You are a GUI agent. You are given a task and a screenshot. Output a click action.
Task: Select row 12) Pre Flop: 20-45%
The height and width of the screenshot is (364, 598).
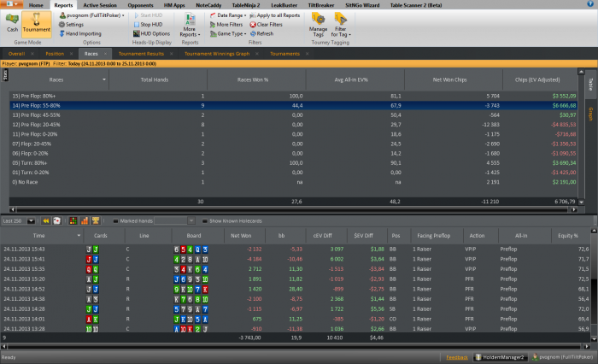click(x=293, y=125)
